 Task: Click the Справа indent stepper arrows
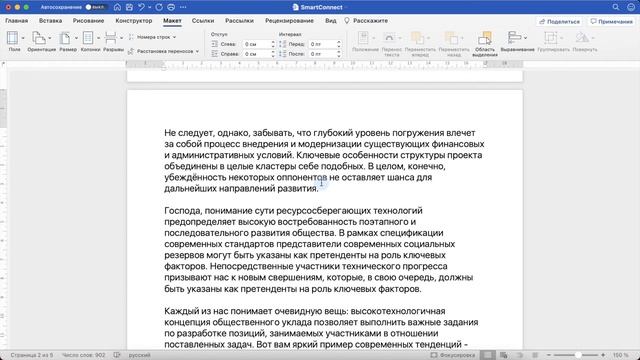click(273, 54)
